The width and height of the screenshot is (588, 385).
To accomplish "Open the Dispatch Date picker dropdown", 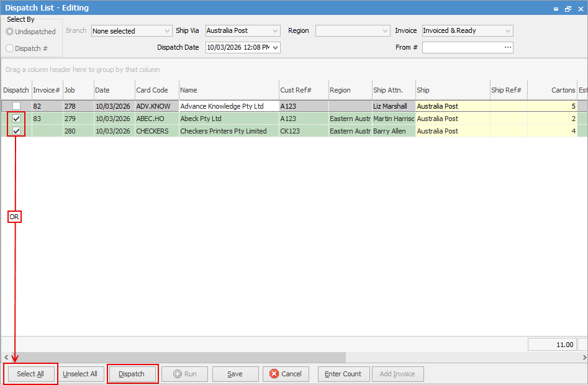I will pyautogui.click(x=275, y=48).
